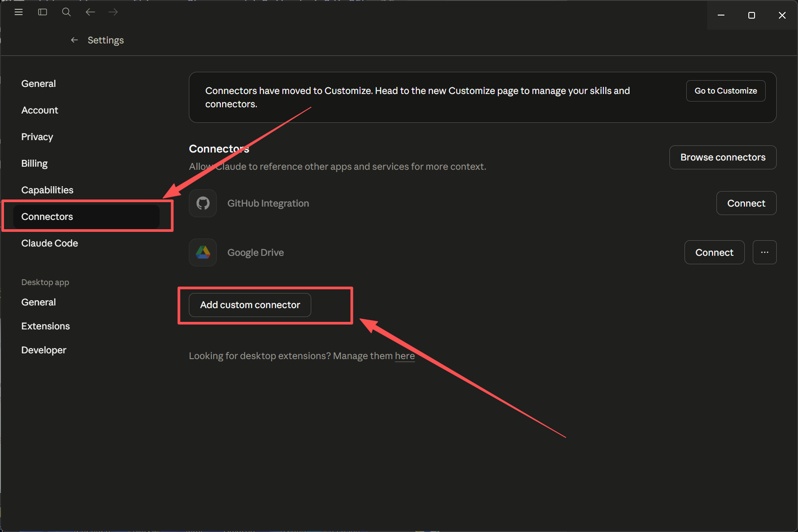Click Browse connectors button
Viewport: 798px width, 532px height.
[x=723, y=157]
